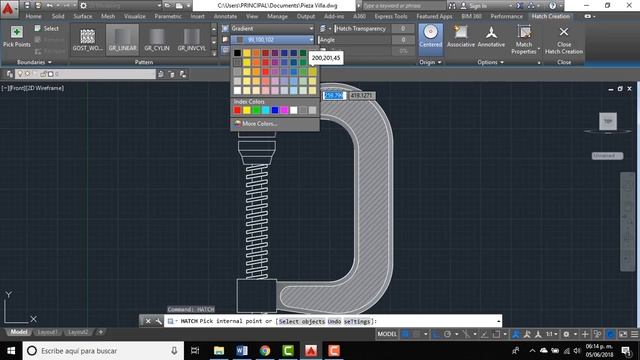Expand the Boundaries panel
Screen dimensions: 640x360
tap(34, 62)
